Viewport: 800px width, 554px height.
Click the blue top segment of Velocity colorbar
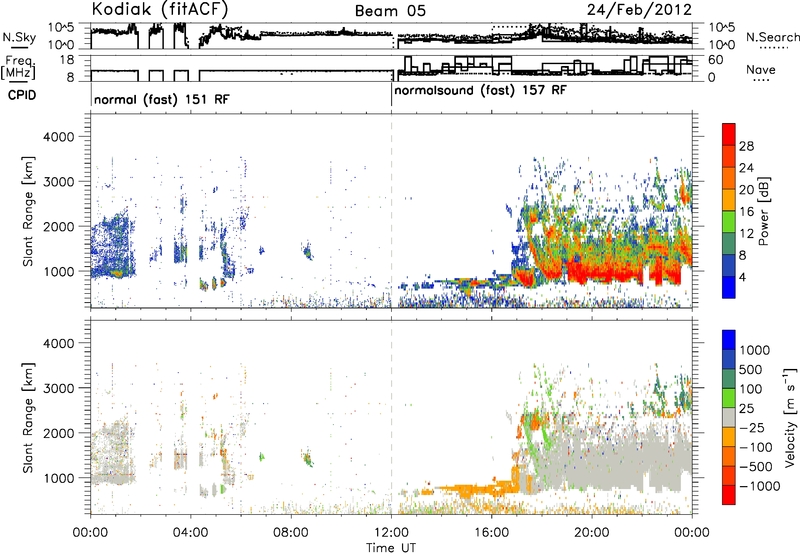click(x=729, y=340)
